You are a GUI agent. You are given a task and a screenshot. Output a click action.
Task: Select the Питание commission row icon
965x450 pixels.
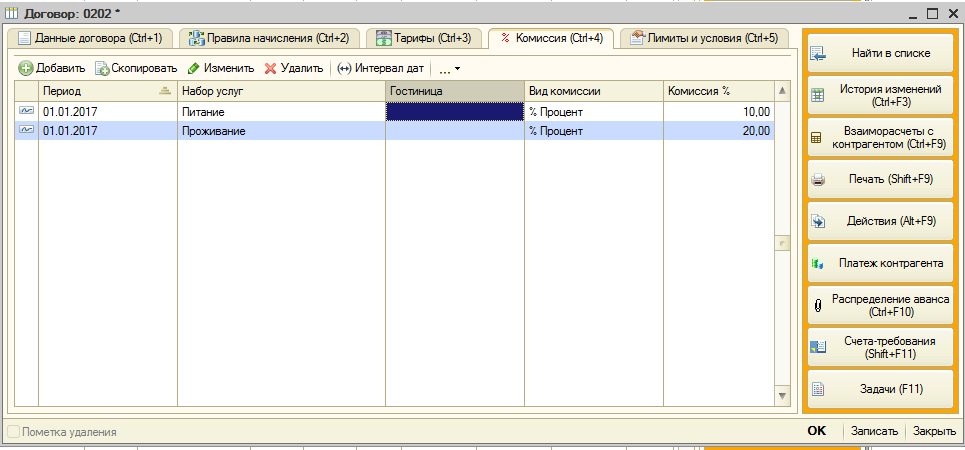26,111
